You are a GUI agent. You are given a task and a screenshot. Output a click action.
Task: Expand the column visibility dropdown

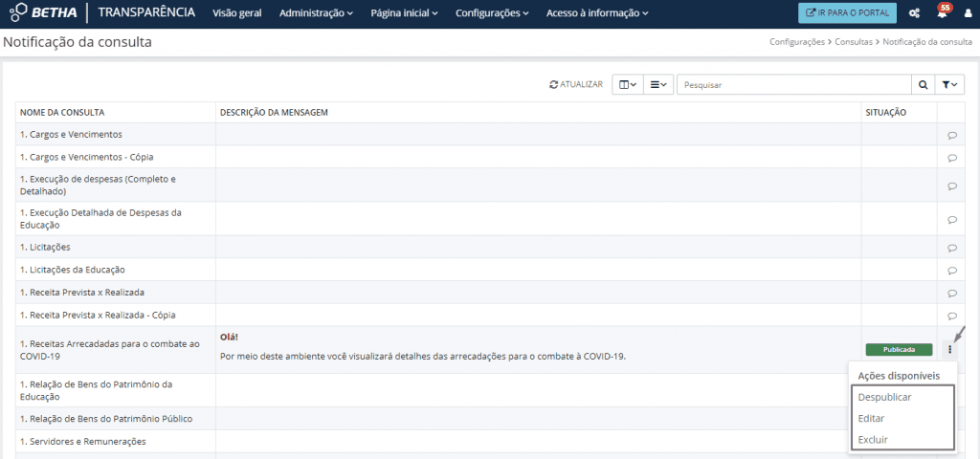[628, 85]
